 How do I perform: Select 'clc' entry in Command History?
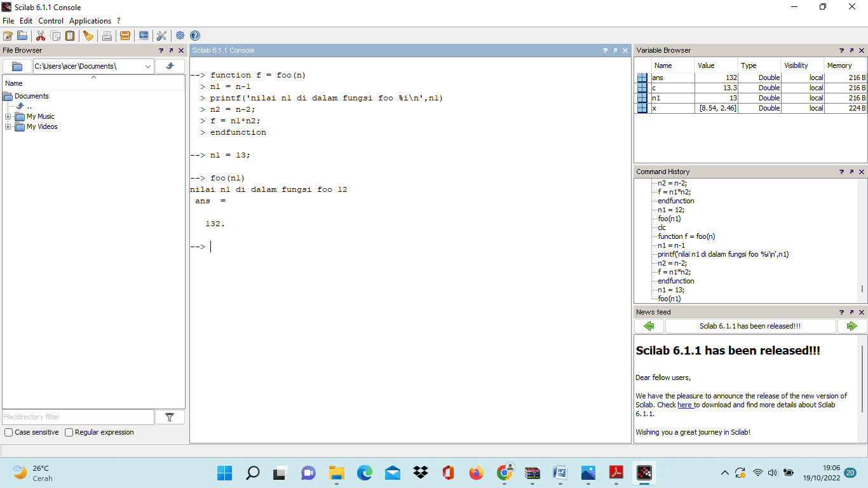pyautogui.click(x=662, y=227)
